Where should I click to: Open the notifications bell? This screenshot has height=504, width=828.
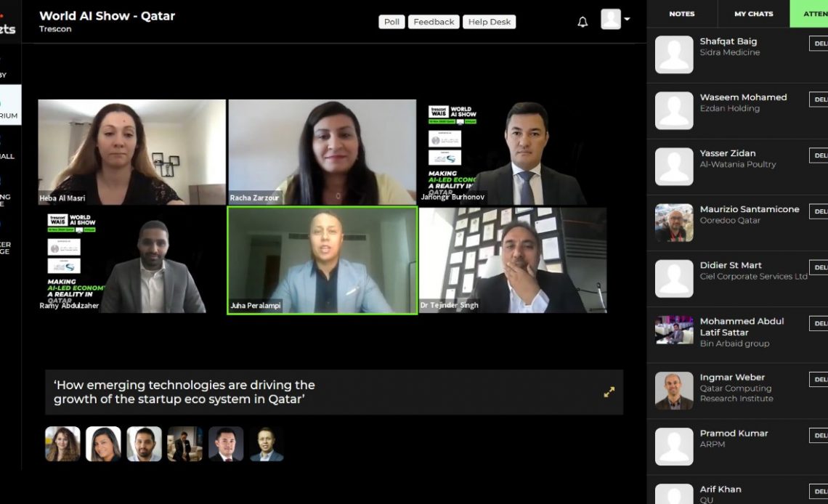[x=583, y=22]
